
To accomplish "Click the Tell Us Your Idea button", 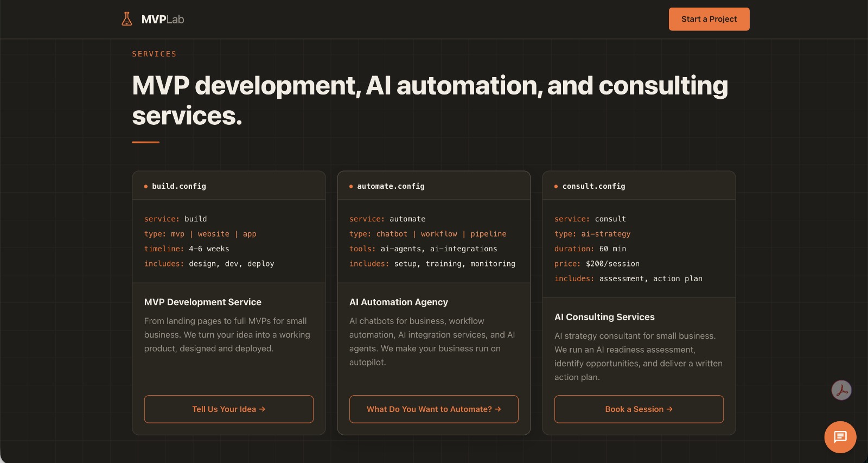I will (228, 409).
